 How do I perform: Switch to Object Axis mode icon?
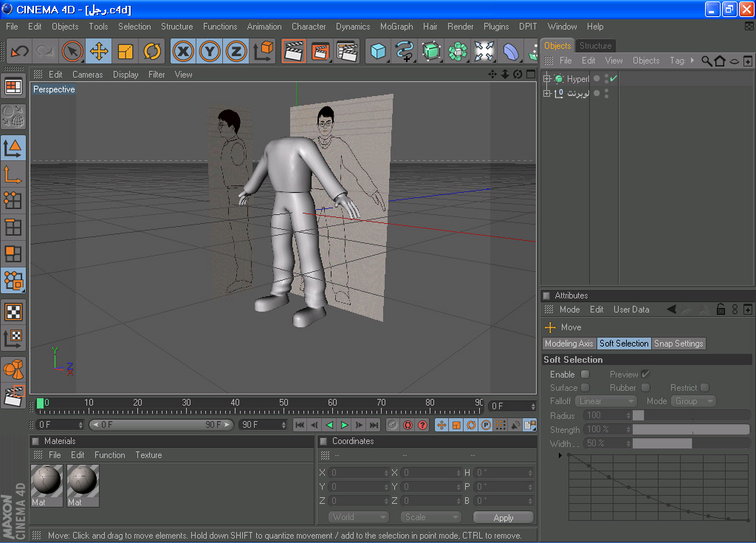click(x=13, y=174)
